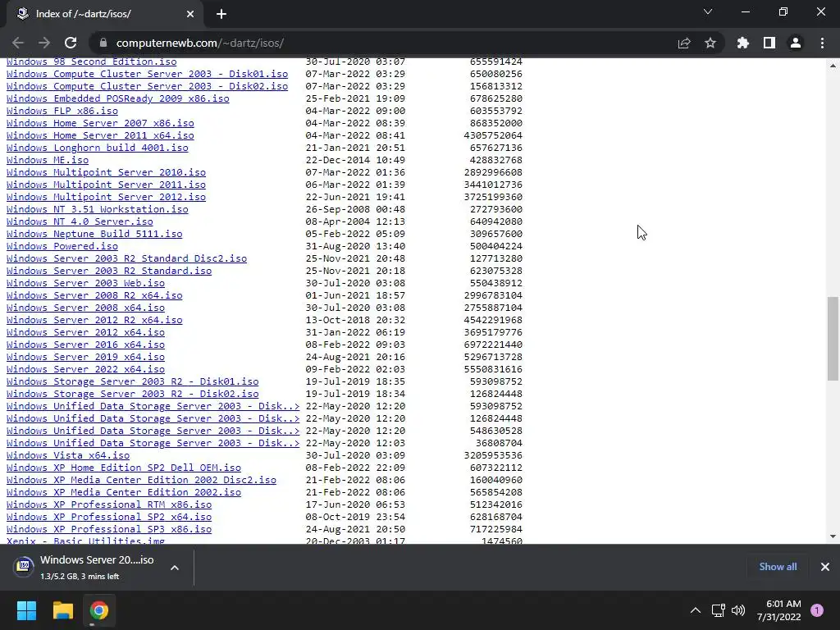Click Windows Home Server 2011 x64.iso

tap(100, 135)
